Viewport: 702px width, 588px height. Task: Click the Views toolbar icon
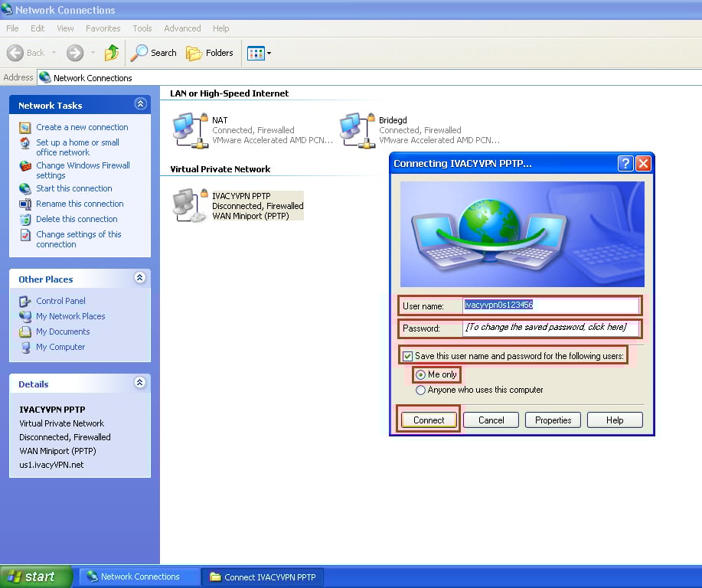[256, 53]
